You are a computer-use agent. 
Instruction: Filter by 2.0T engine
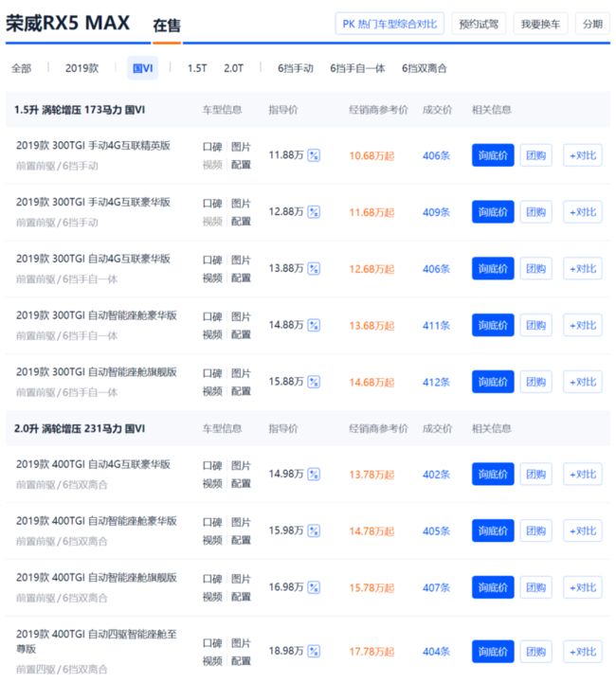(x=233, y=68)
